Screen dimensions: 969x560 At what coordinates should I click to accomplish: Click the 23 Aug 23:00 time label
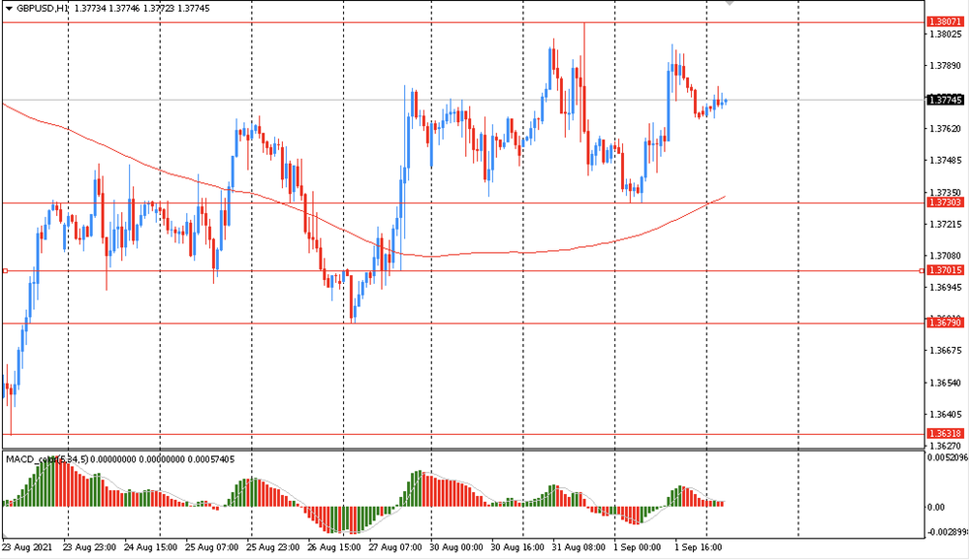point(89,547)
